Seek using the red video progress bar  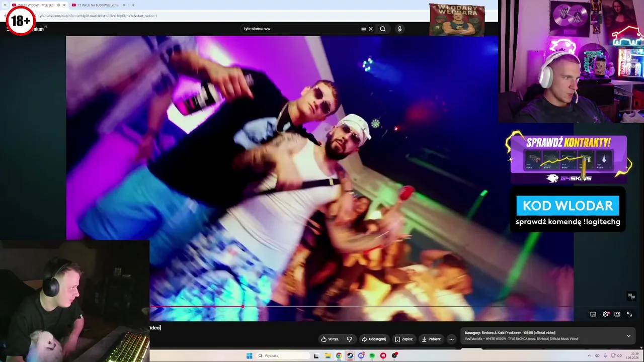(197, 306)
